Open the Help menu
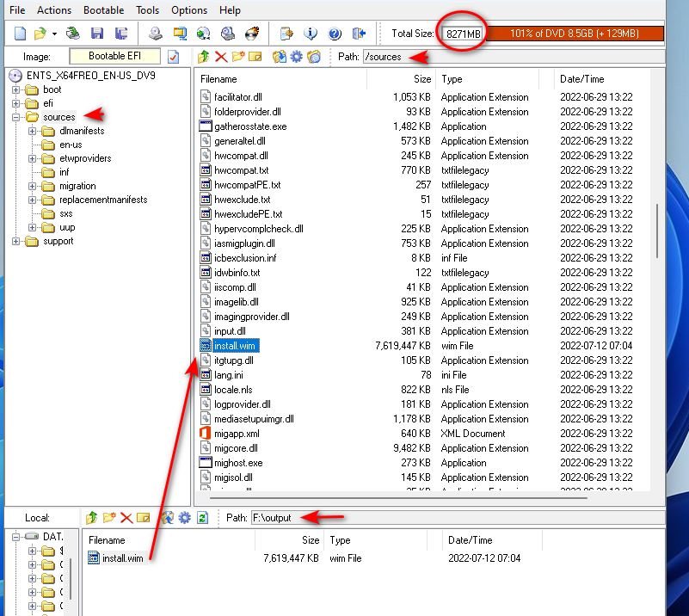Screen dimensions: 689x616 tap(230, 10)
